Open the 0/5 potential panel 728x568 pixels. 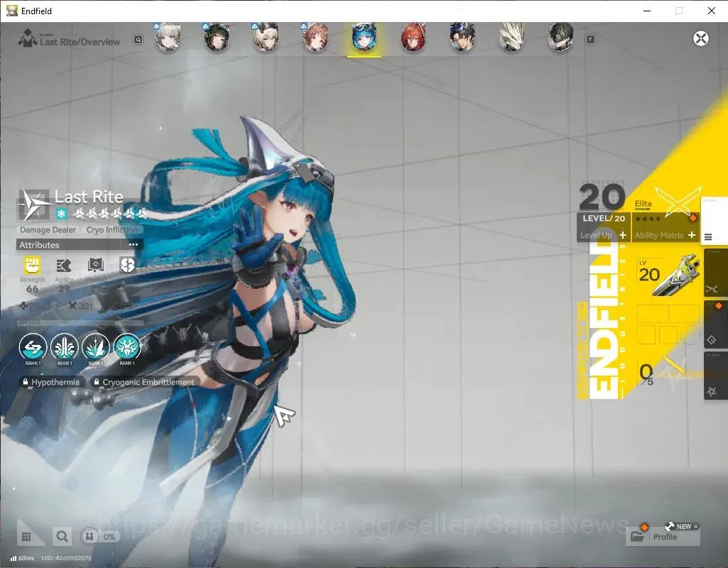[x=666, y=373]
